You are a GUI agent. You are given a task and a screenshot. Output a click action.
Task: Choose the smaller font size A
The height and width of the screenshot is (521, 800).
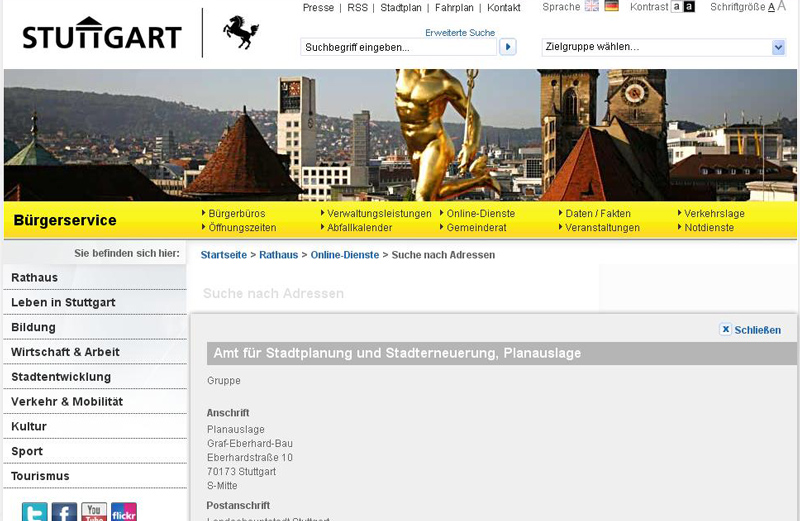771,7
